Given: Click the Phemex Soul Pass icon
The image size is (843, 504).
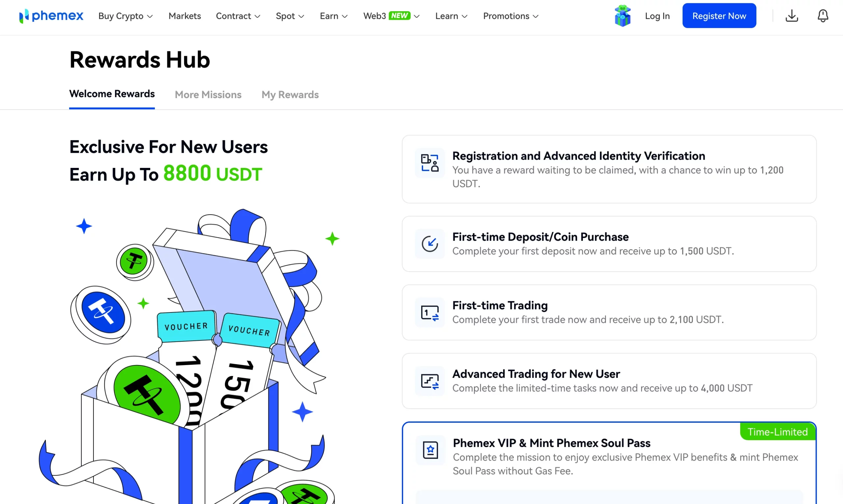Looking at the screenshot, I should coord(430,449).
